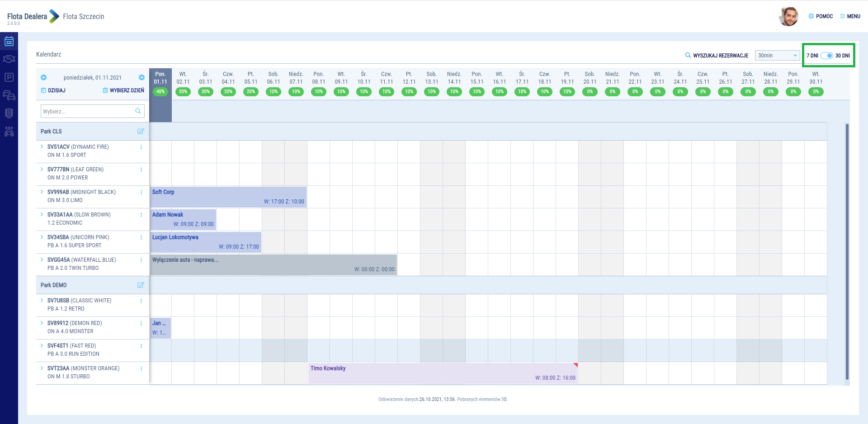Expand the SVT23AA Monster Orange row
The height and width of the screenshot is (424, 868).
coord(42,368)
